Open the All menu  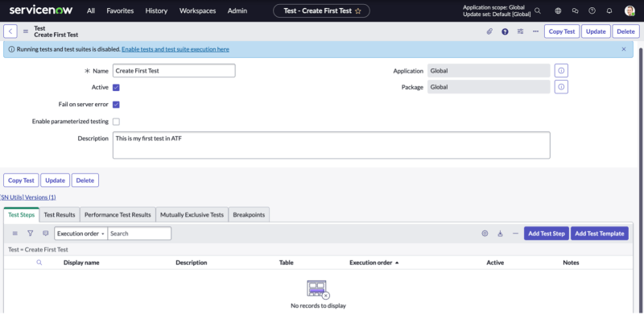tap(91, 11)
